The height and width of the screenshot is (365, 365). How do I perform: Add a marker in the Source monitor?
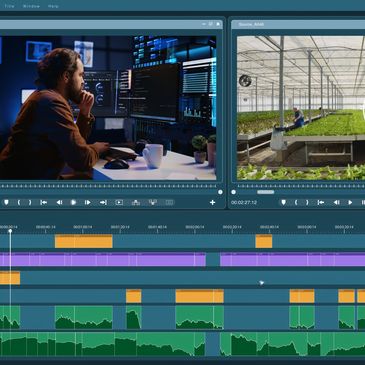pos(283,202)
